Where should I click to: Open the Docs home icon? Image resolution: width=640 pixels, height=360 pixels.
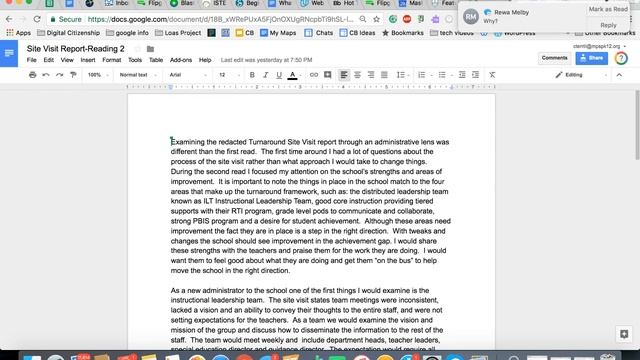(9, 53)
